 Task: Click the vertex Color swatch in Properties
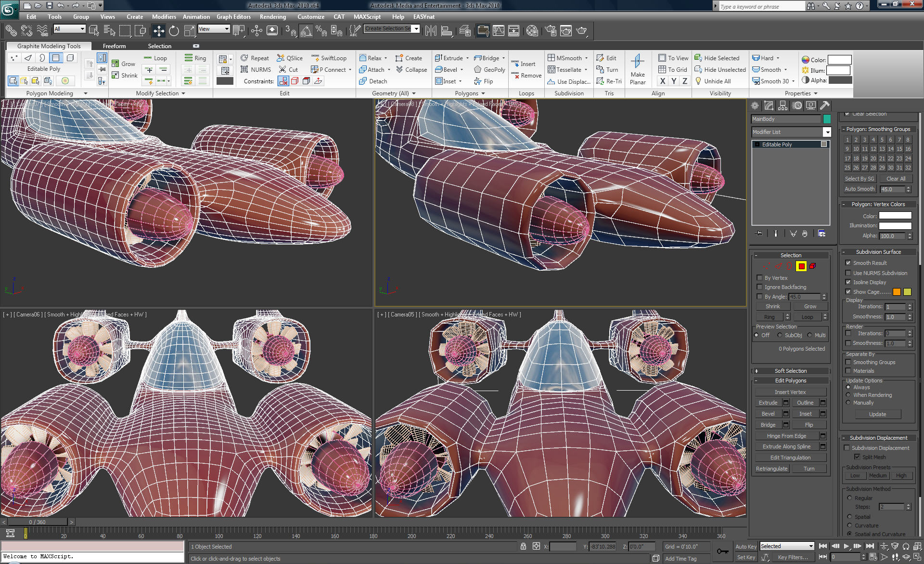click(839, 60)
